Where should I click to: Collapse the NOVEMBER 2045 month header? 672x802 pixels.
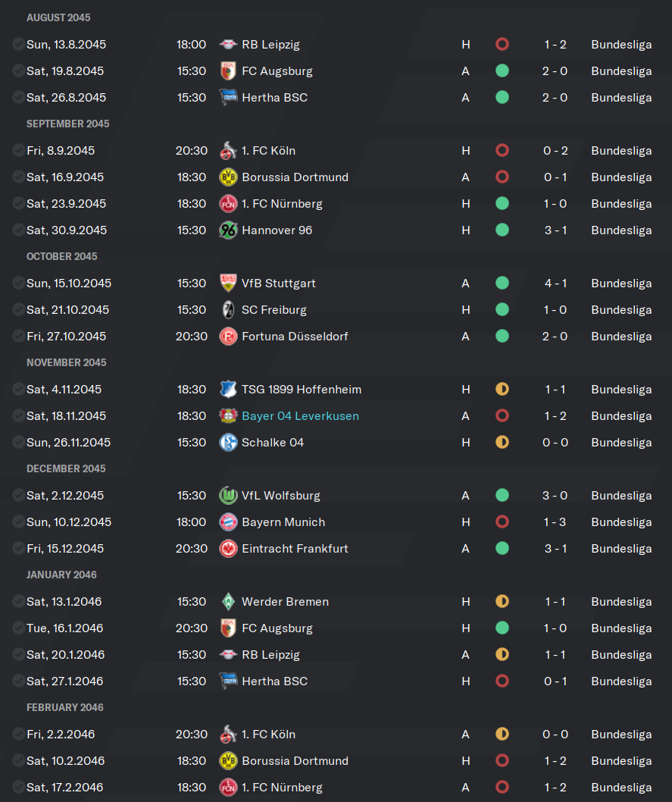[x=67, y=362]
